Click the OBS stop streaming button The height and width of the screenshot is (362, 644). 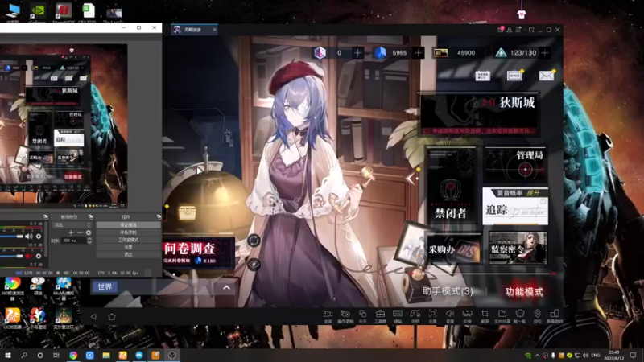(x=128, y=225)
